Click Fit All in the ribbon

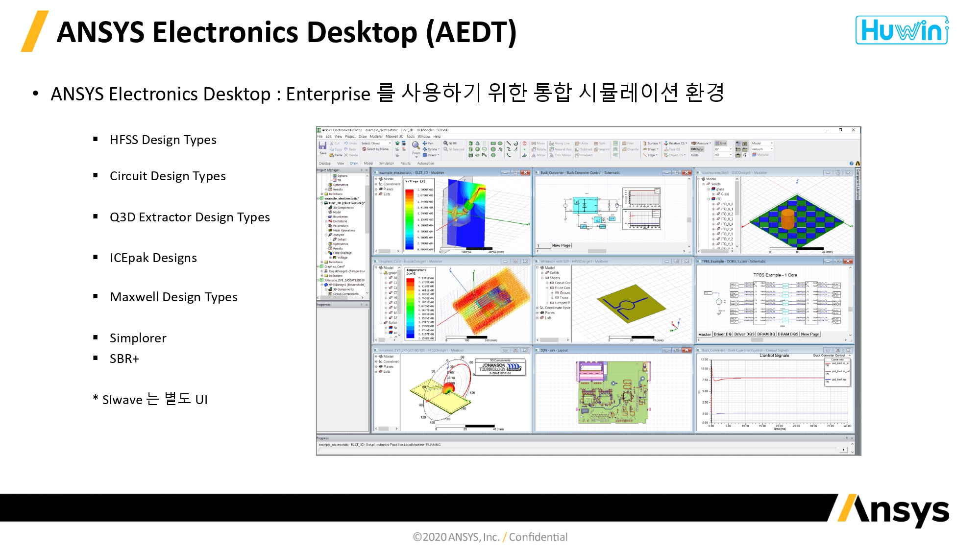click(x=450, y=143)
